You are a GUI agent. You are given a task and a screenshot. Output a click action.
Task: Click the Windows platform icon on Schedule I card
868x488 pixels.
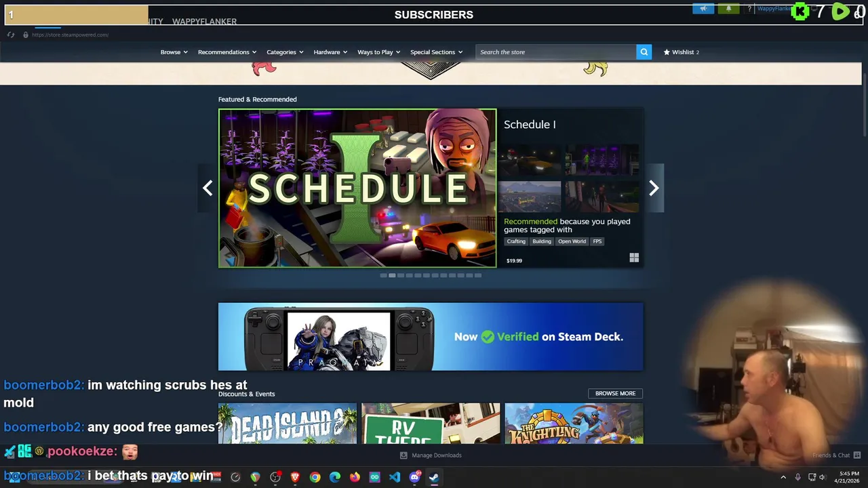click(x=634, y=258)
